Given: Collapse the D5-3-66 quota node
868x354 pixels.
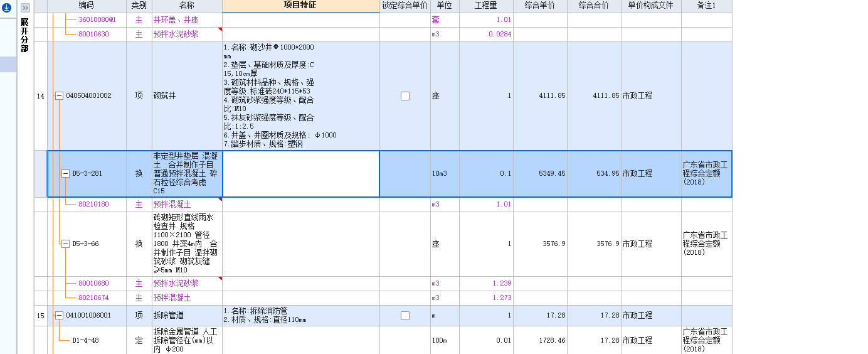Looking at the screenshot, I should (65, 244).
